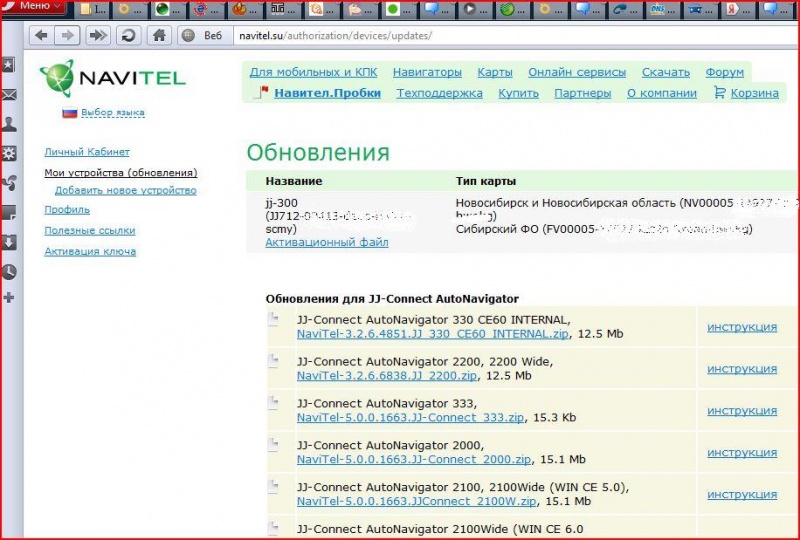Go to the browser Home page
Screen dimensions: 800x540
click(158, 36)
